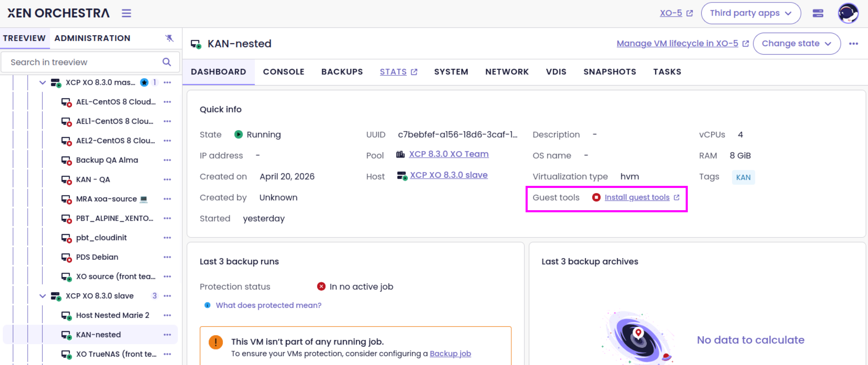Select AEL2-CentOS 8 VM in tree
868x365 pixels.
click(x=115, y=141)
